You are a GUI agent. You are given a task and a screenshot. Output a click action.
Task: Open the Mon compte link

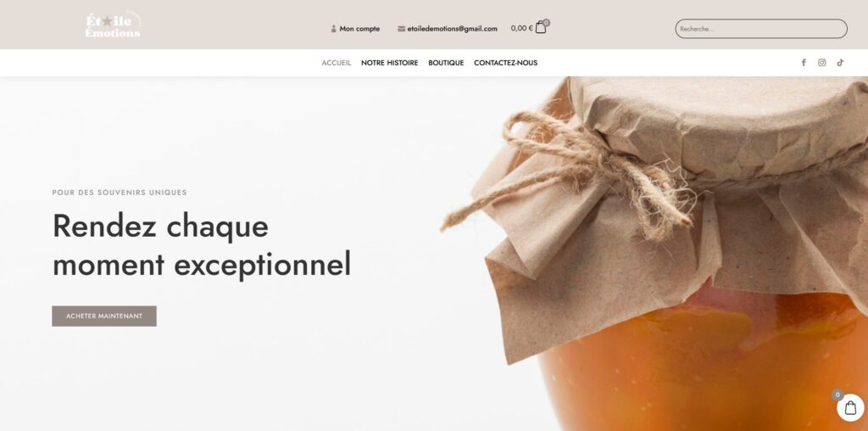pos(359,29)
